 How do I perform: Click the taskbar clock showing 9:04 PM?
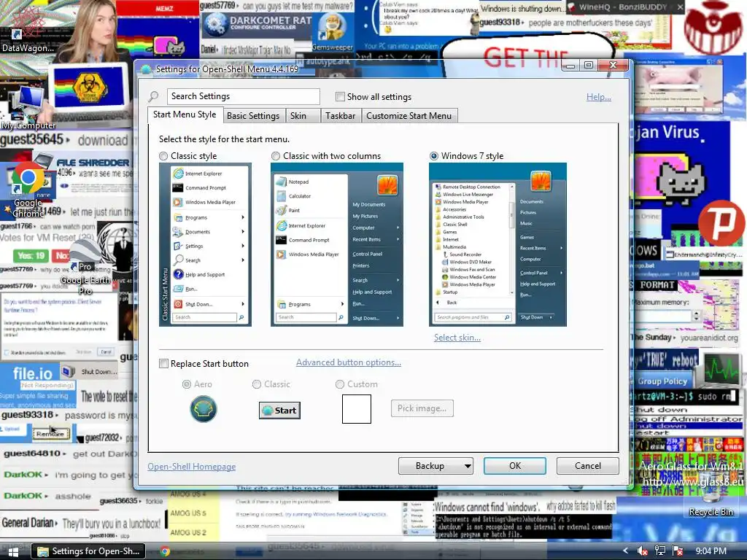tap(711, 551)
